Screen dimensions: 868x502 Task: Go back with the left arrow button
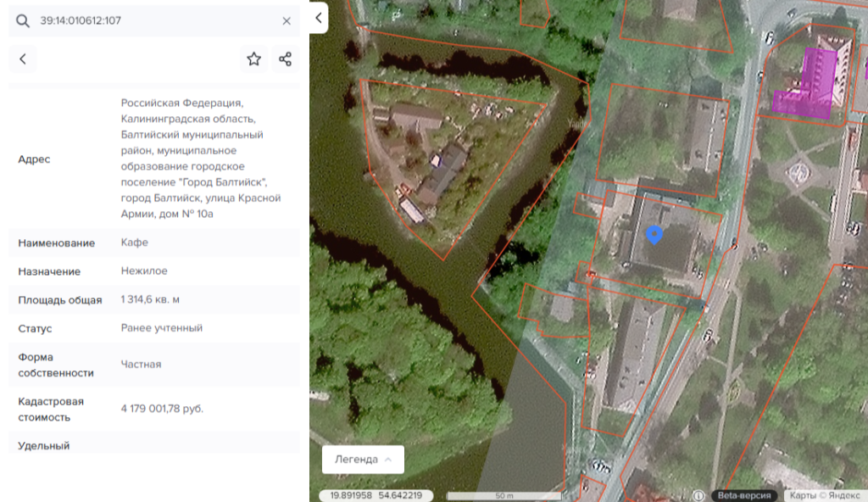click(23, 59)
